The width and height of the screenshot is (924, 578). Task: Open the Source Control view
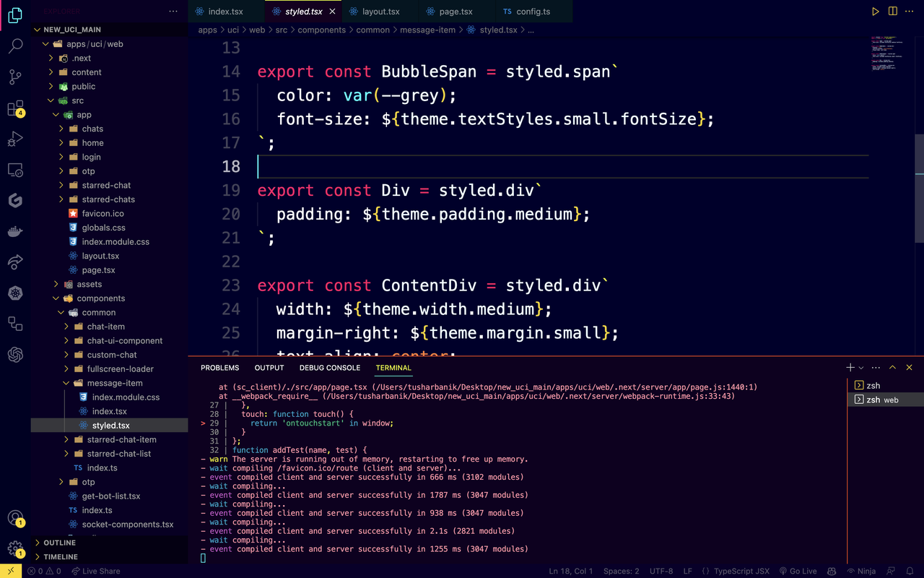click(x=15, y=77)
